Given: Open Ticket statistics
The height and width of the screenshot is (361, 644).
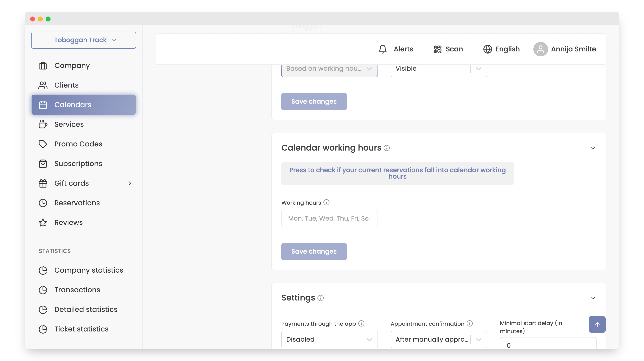Looking at the screenshot, I should pos(81,329).
